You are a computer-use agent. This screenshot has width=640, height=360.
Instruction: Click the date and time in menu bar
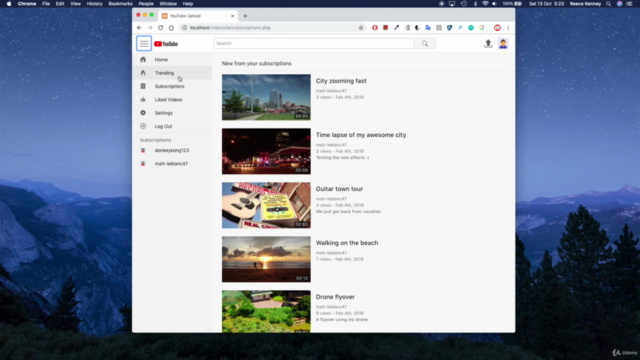point(546,4)
